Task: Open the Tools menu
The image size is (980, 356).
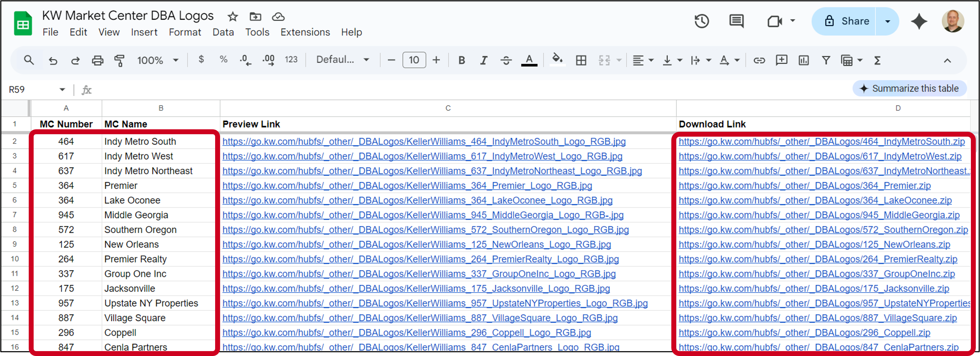Action: 257,32
